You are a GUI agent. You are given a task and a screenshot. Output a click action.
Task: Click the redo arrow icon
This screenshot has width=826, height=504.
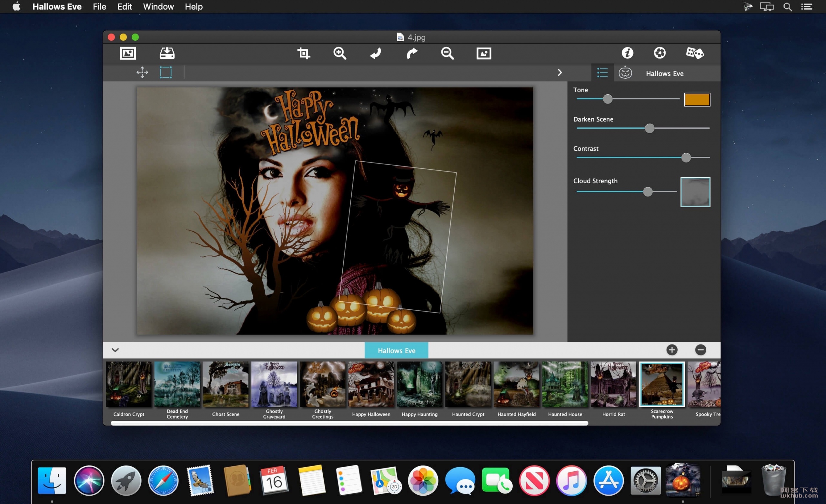click(x=412, y=53)
